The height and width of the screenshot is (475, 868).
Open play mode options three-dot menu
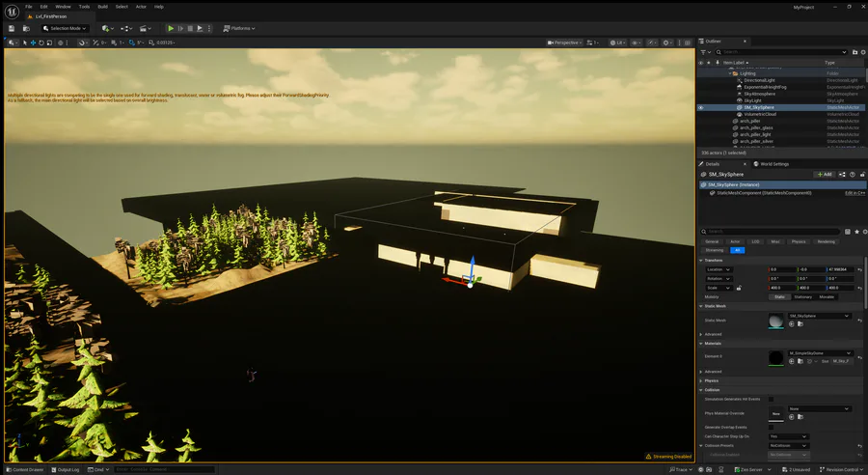[x=209, y=28]
